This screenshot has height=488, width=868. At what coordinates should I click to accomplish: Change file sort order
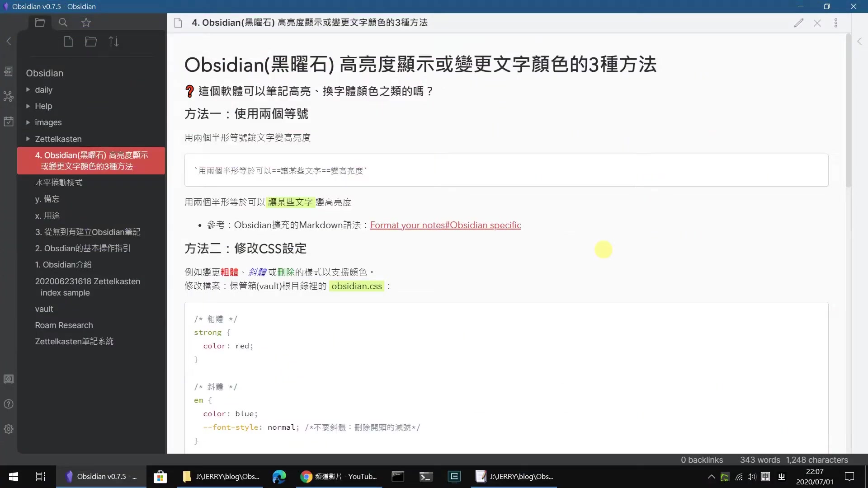113,42
